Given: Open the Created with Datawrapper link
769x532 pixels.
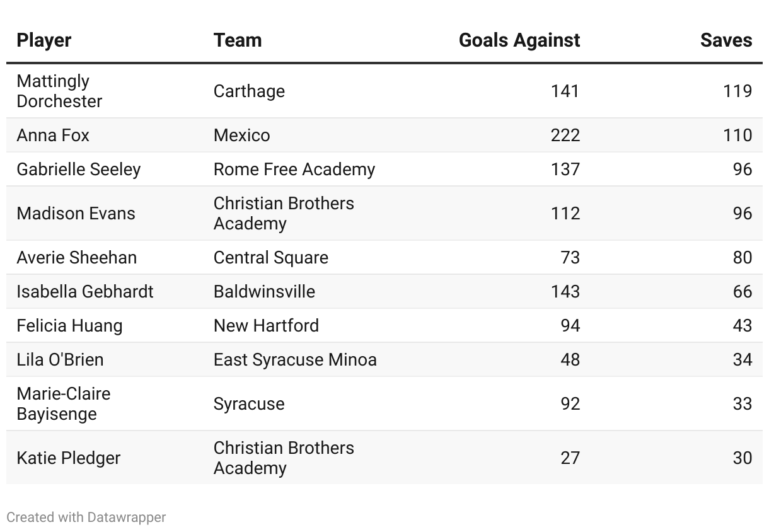Looking at the screenshot, I should (x=86, y=518).
